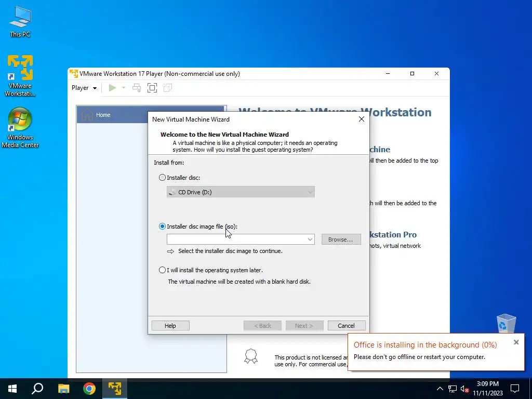
Task: Enter full screen mode icon in toolbar
Action: coord(152,88)
